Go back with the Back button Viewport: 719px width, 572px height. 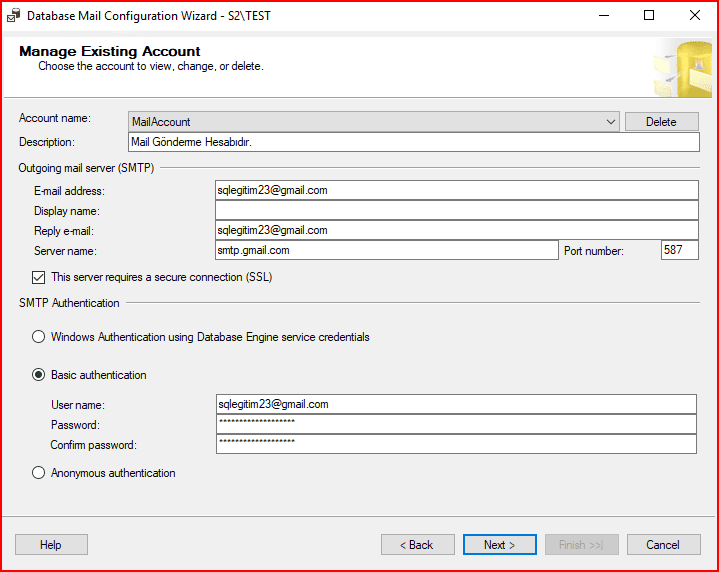(417, 545)
